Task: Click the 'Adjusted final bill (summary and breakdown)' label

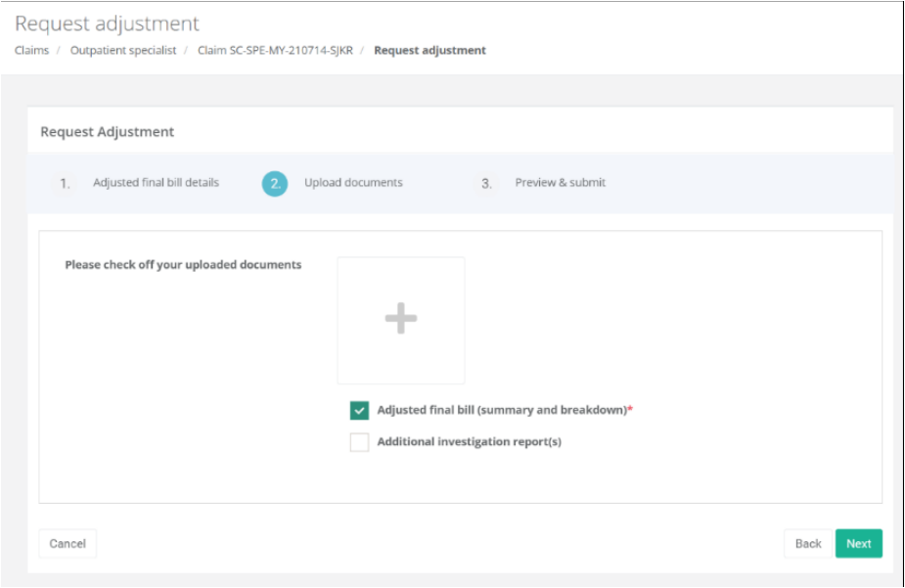Action: pyautogui.click(x=501, y=411)
